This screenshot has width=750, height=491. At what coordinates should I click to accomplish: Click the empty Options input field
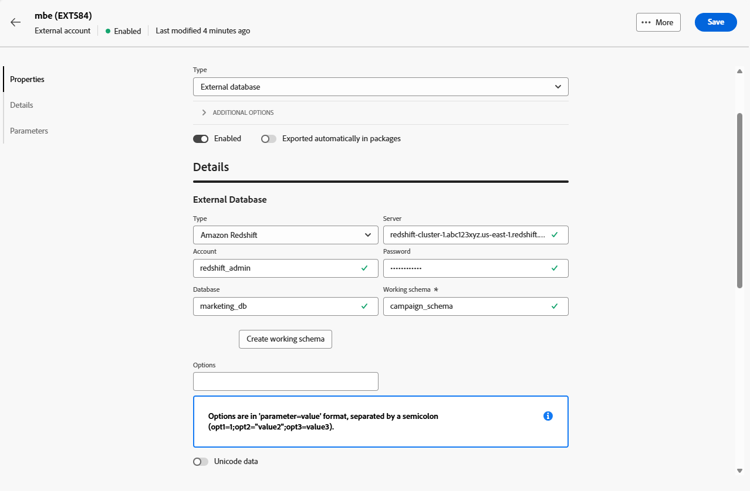click(285, 381)
